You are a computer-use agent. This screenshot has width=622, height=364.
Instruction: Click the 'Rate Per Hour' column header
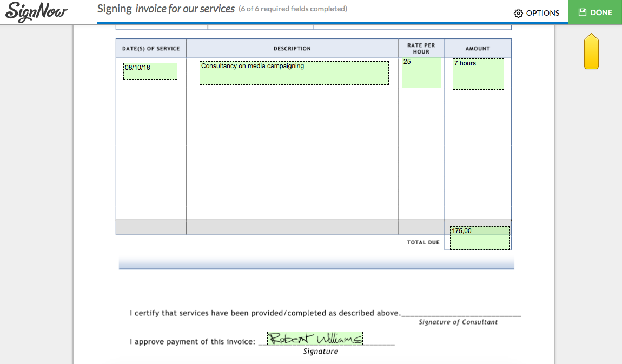pos(421,49)
